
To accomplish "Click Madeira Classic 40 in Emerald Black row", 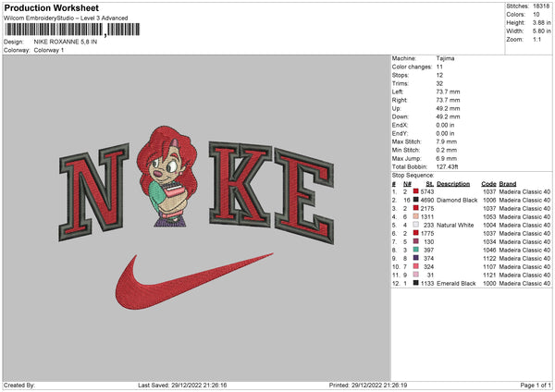I will [x=524, y=284].
